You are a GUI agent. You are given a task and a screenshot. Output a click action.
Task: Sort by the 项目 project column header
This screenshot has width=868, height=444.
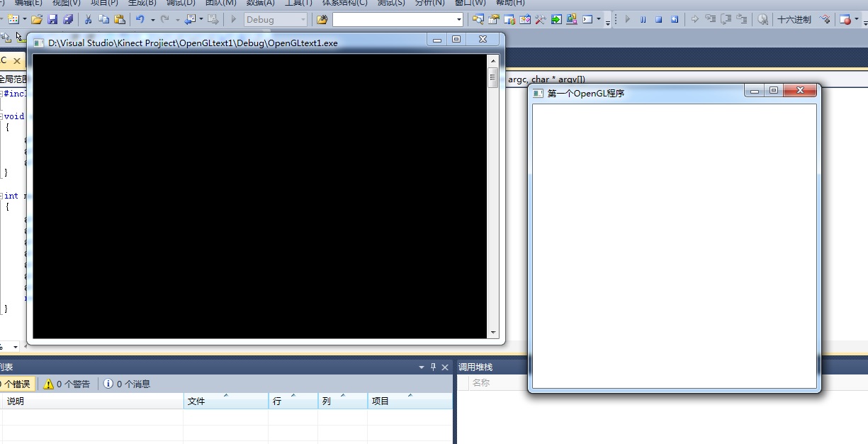(410, 401)
